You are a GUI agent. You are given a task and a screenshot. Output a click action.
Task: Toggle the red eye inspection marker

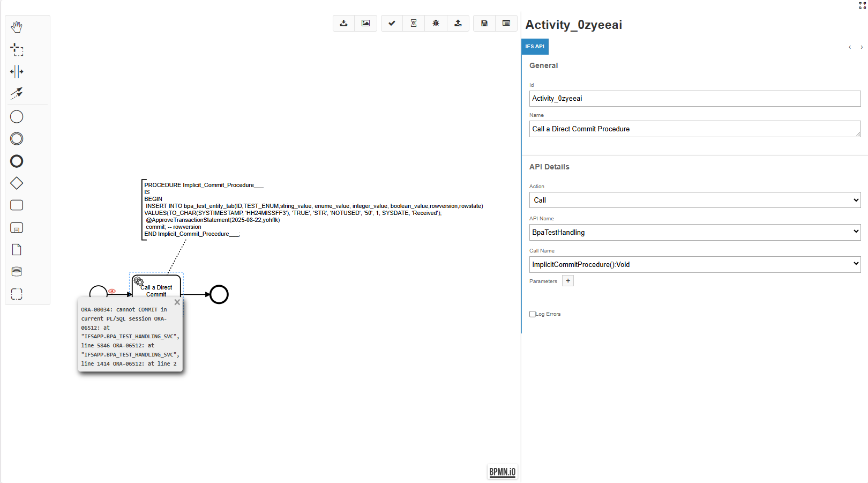click(112, 291)
